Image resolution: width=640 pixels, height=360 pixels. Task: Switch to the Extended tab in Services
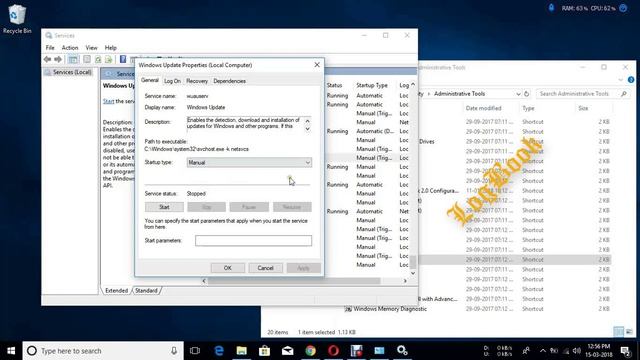[117, 291]
